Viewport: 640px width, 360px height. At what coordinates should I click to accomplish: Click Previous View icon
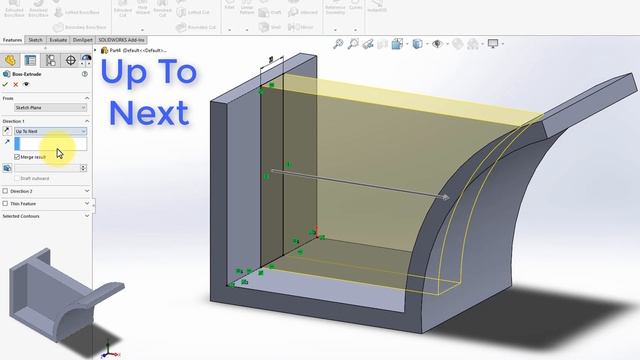coord(368,44)
